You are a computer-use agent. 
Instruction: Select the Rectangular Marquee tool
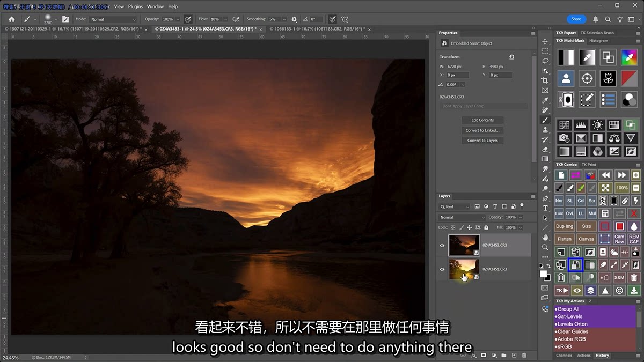click(x=545, y=51)
